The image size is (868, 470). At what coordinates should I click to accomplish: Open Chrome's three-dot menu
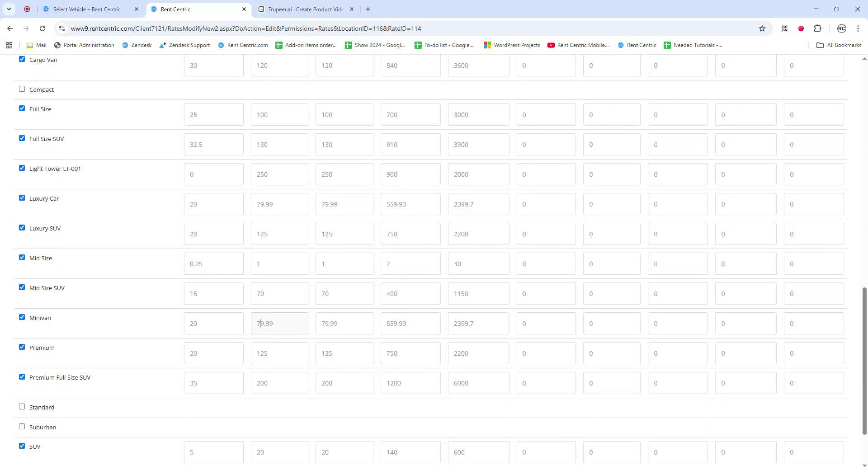[858, 28]
